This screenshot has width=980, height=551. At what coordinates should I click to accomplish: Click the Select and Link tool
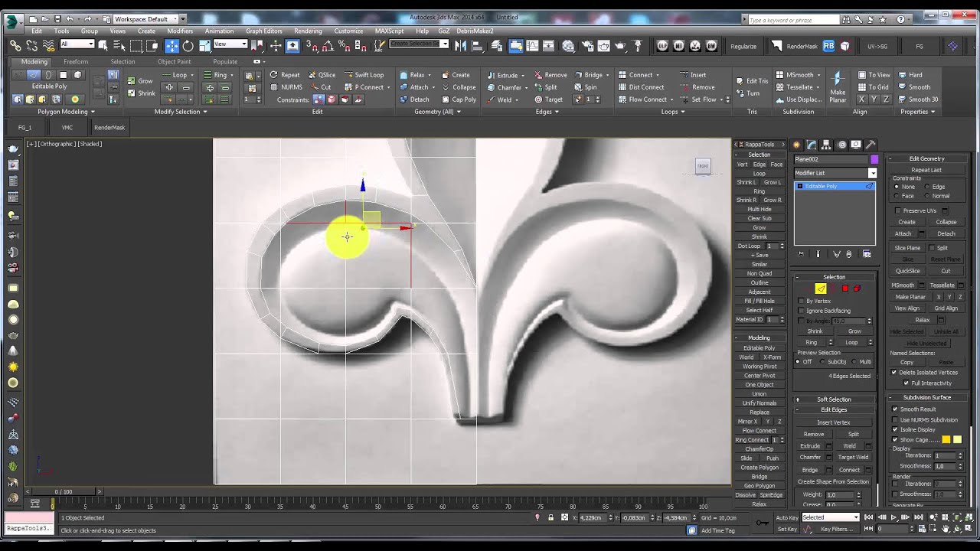click(15, 46)
